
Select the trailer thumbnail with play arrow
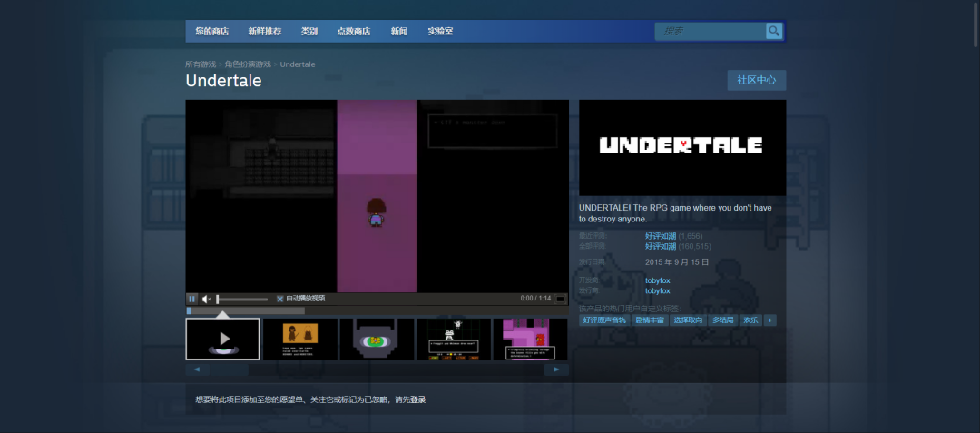(x=222, y=340)
